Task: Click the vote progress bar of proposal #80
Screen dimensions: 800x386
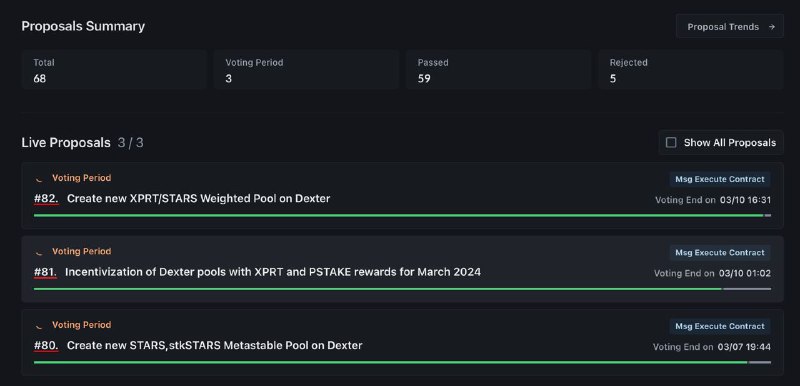Action: click(x=402, y=363)
